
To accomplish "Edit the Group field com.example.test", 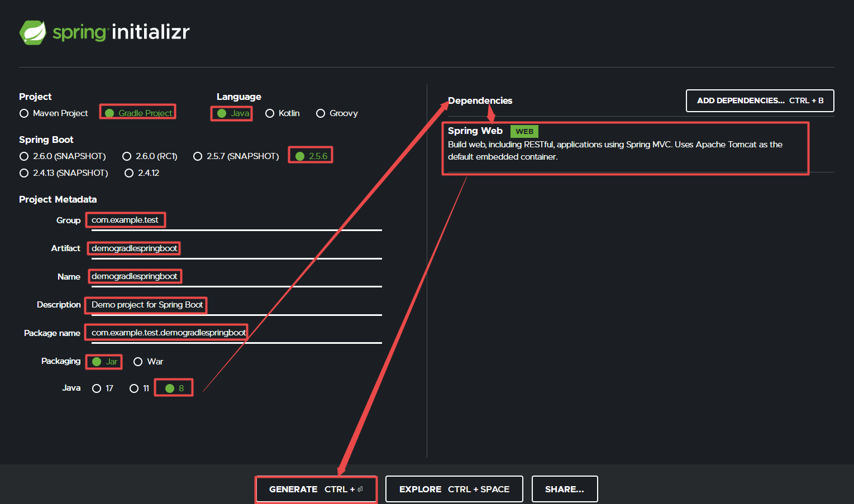I will tap(237, 220).
